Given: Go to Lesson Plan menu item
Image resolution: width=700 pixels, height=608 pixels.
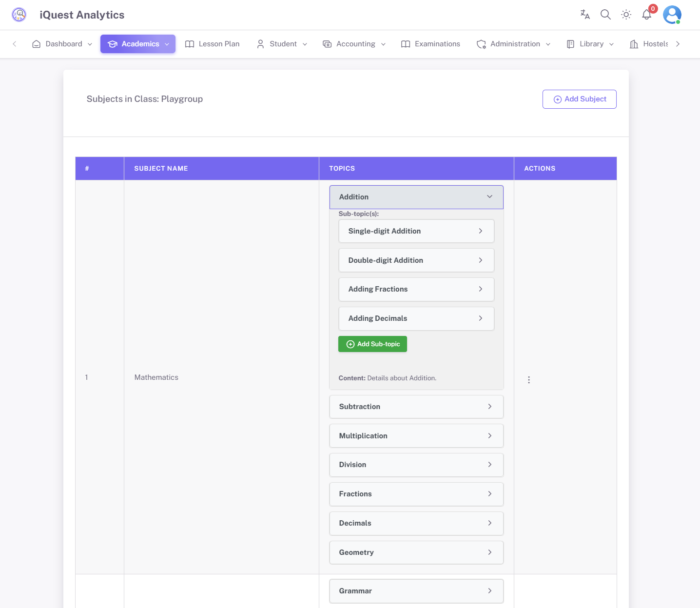Looking at the screenshot, I should coord(213,44).
